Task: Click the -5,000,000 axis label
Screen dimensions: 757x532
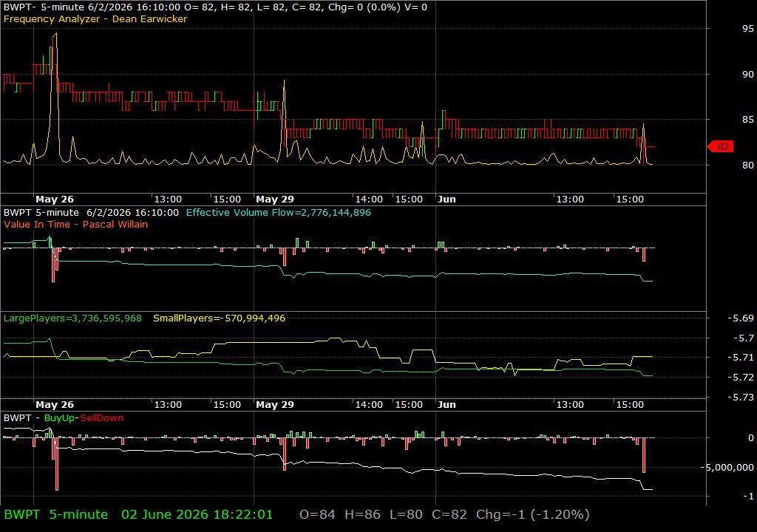Action: 727,467
